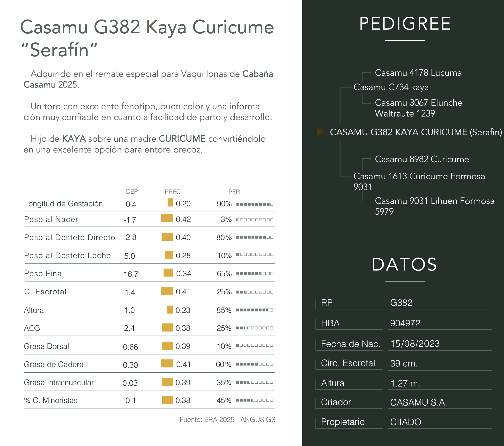This screenshot has height=446, width=504.
Task: Click the % C. Minoristas percentile bar
Action: pos(254,400)
